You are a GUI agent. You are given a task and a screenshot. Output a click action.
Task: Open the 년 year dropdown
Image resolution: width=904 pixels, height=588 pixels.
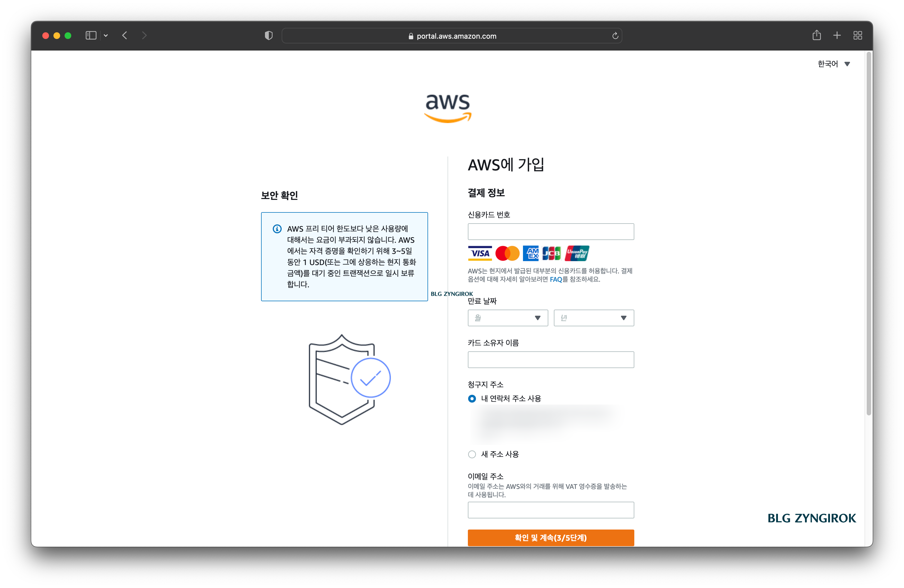click(x=593, y=318)
